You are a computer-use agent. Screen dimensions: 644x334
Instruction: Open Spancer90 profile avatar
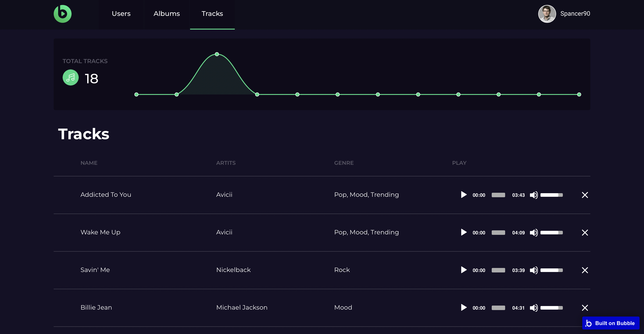click(547, 14)
